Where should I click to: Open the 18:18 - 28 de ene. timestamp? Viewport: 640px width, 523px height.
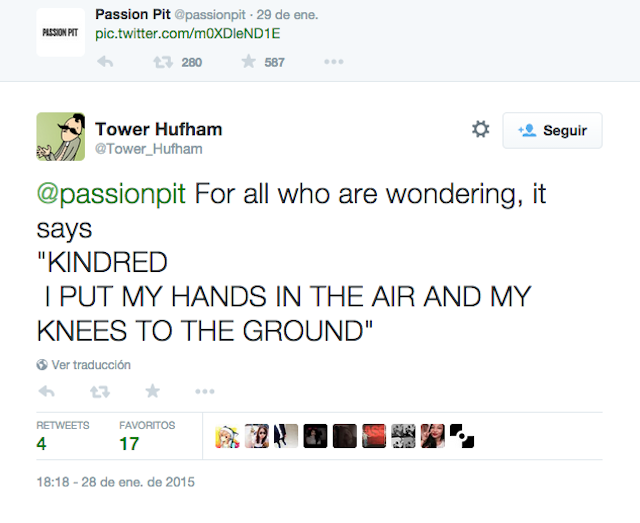pos(115,481)
